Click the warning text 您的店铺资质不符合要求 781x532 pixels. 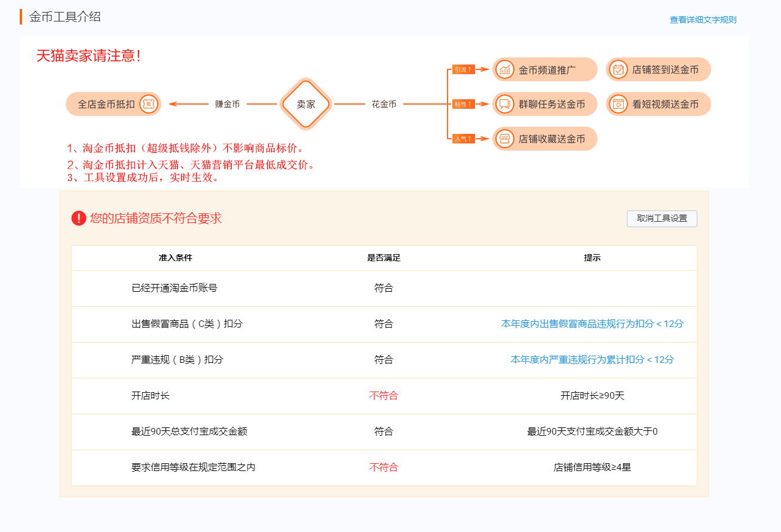pyautogui.click(x=156, y=218)
